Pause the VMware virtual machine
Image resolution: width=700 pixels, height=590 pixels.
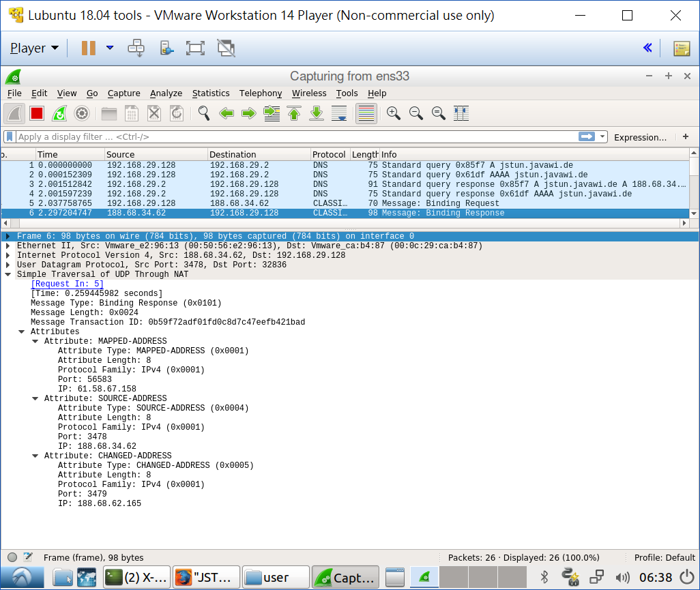point(89,48)
